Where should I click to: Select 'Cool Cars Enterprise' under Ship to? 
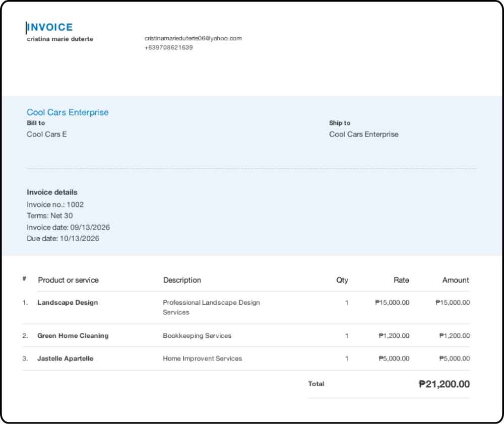[x=363, y=134]
